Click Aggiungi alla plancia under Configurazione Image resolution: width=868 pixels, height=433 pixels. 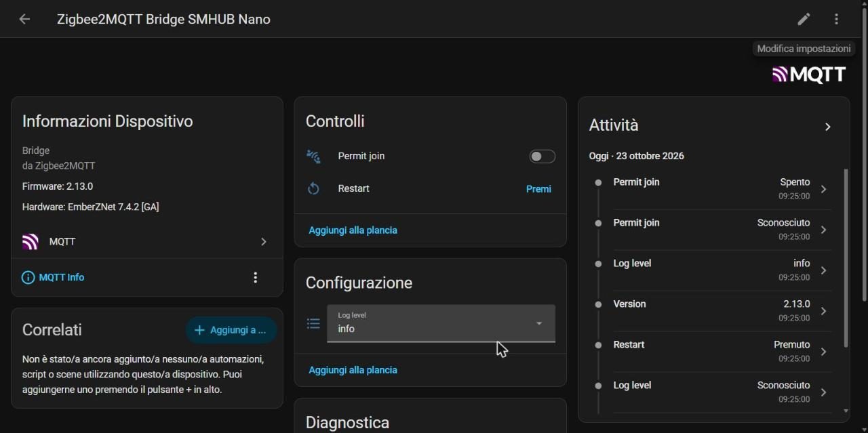(x=353, y=370)
